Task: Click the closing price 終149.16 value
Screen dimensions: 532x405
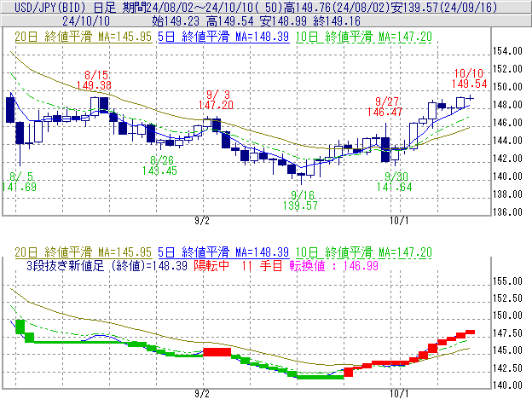Action: click(337, 21)
